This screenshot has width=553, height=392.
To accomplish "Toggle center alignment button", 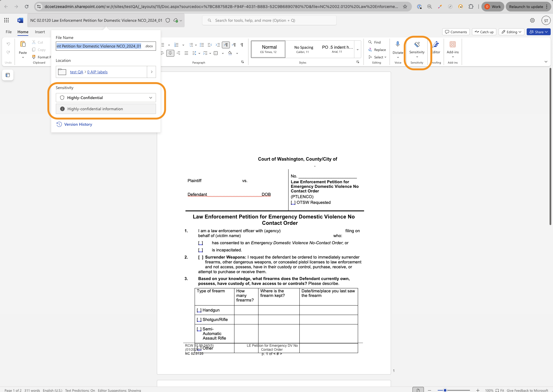I will [170, 53].
